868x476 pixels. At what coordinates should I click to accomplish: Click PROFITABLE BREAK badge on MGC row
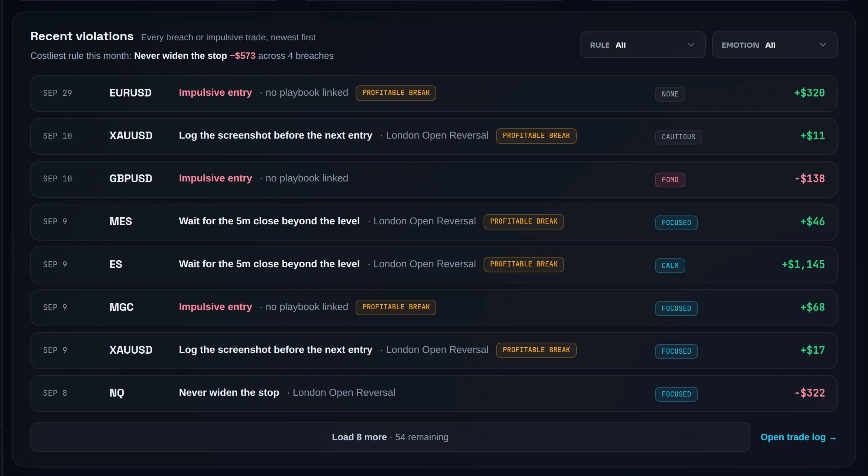pyautogui.click(x=396, y=307)
